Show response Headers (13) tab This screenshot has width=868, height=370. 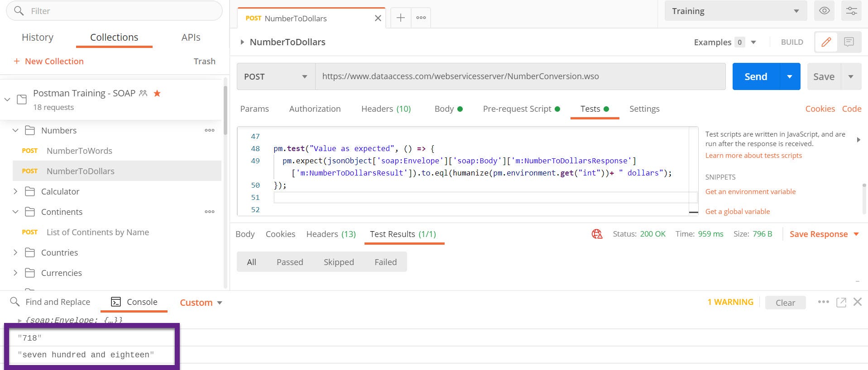point(331,234)
